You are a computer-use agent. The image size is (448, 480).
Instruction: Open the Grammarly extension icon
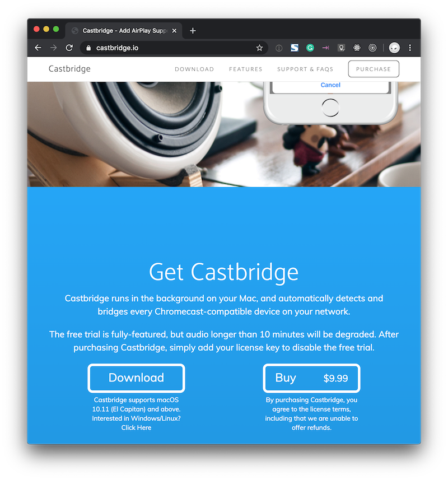click(310, 48)
